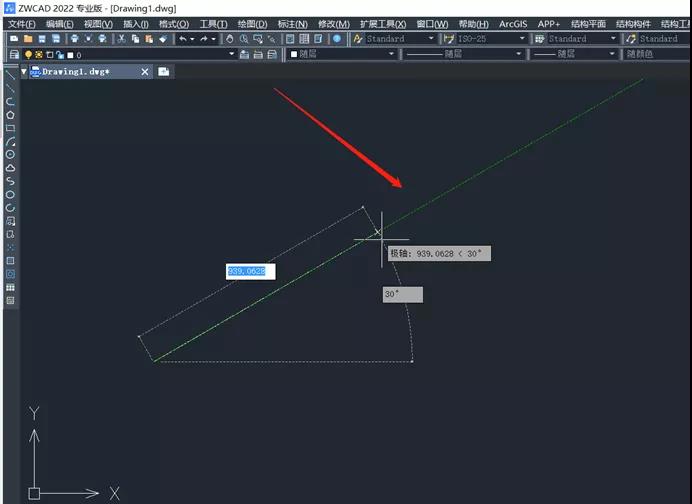Select the Circle draw tool
The width and height of the screenshot is (692, 504).
pyautogui.click(x=10, y=154)
